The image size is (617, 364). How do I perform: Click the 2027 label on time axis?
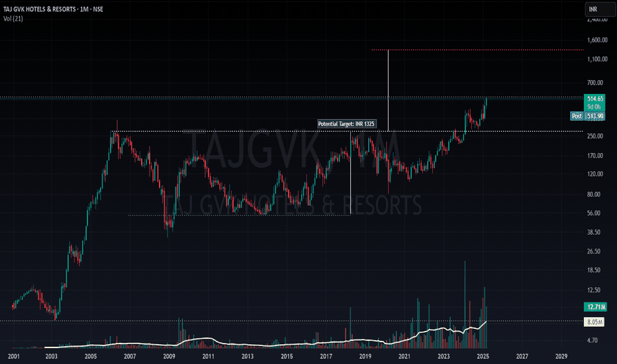tap(522, 356)
